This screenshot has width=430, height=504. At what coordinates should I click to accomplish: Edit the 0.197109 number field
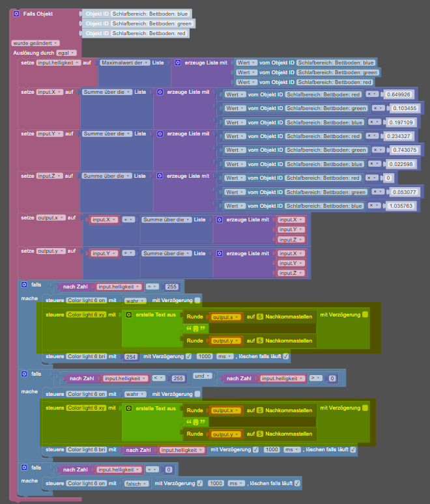(x=401, y=122)
